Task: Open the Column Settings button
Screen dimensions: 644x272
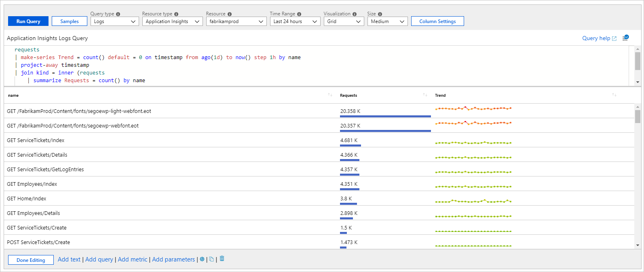Action: 437,21
